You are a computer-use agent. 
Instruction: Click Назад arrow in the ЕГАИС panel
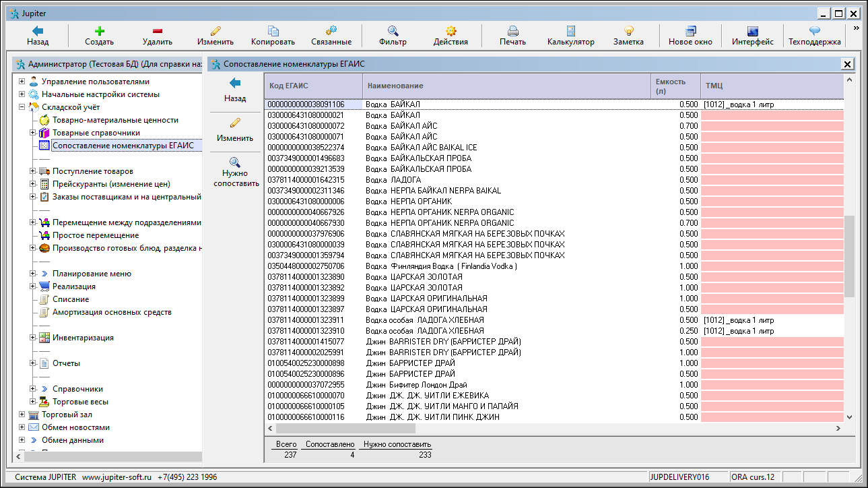[234, 83]
